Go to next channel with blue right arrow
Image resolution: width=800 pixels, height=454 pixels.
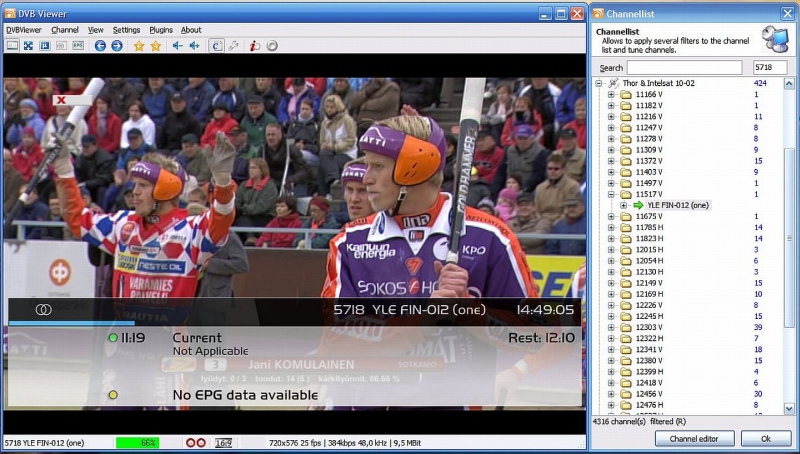pyautogui.click(x=117, y=46)
